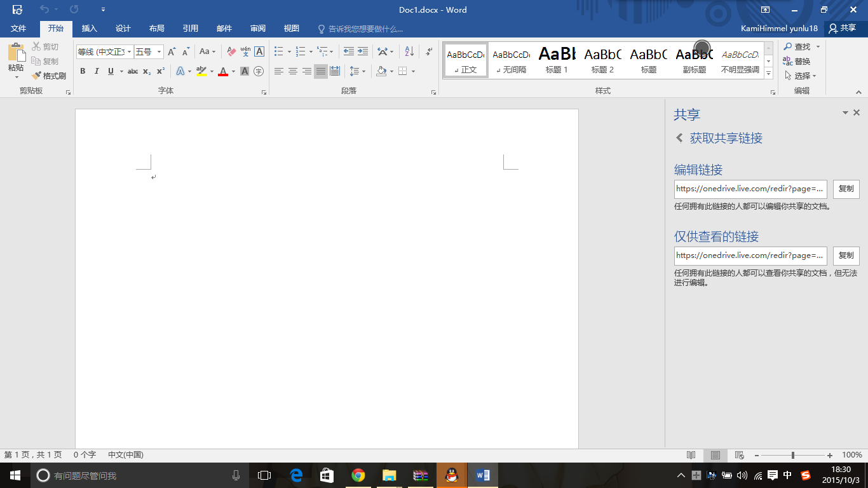
Task: Click the Character Border icon
Action: (259, 51)
